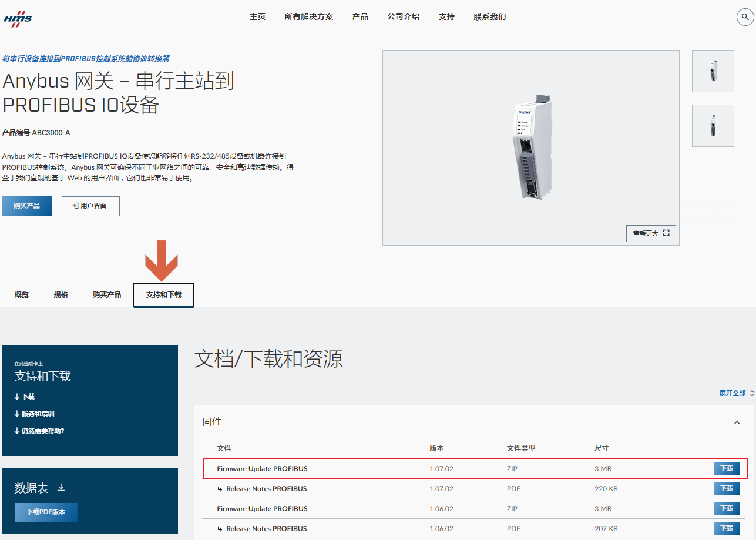Select the second product thumbnail
Image resolution: width=756 pixels, height=540 pixels.
713,126
